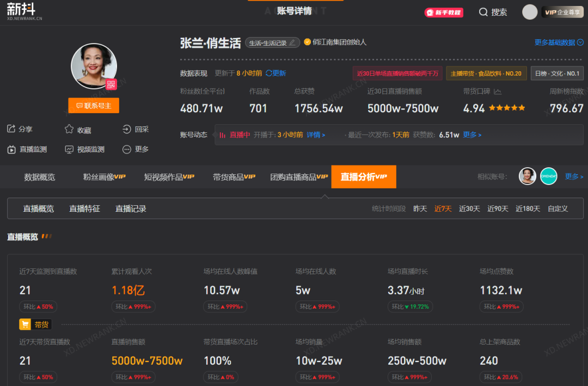Select the 直播分析 VIP tab
Viewport: 588px width, 386px height.
tap(364, 177)
